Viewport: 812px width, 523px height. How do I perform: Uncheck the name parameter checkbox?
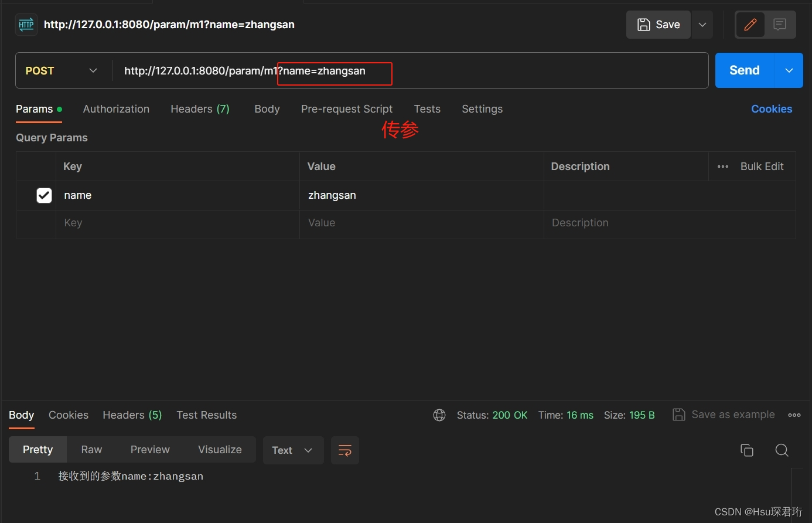click(44, 195)
